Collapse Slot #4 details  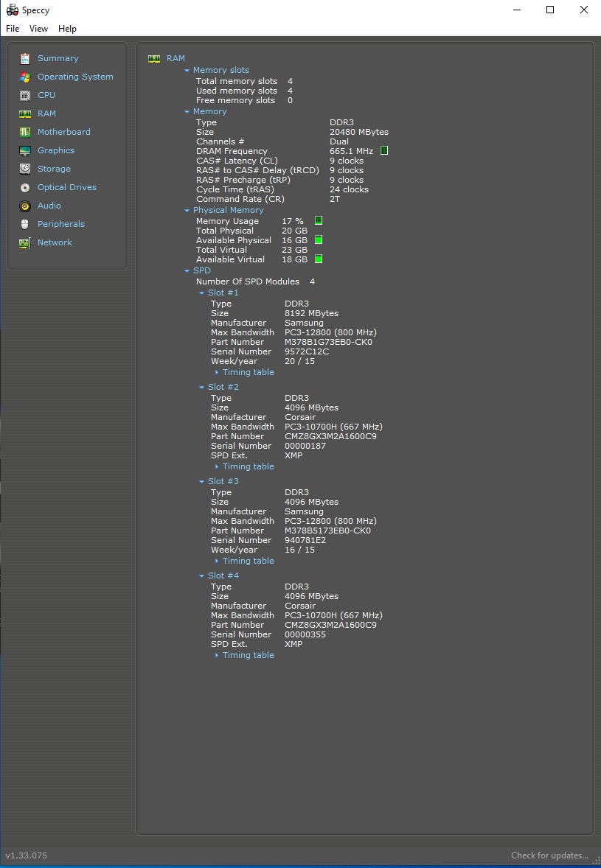(201, 575)
